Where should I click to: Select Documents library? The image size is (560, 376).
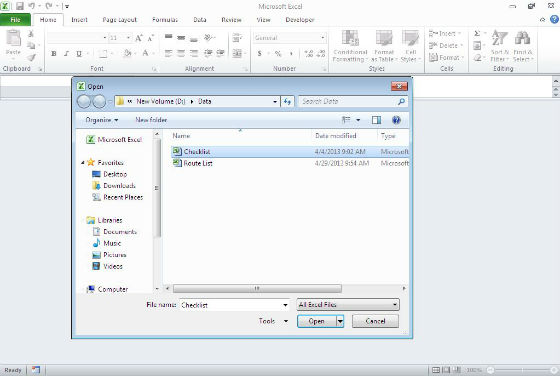tap(114, 232)
